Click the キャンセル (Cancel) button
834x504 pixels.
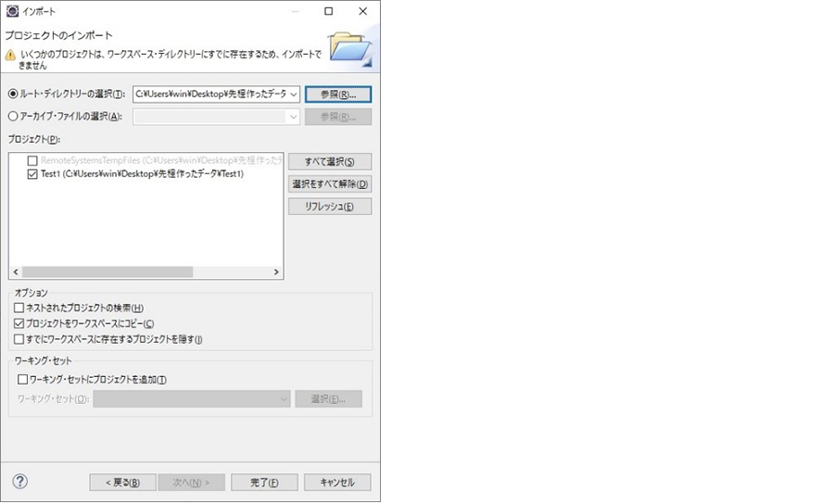337,482
